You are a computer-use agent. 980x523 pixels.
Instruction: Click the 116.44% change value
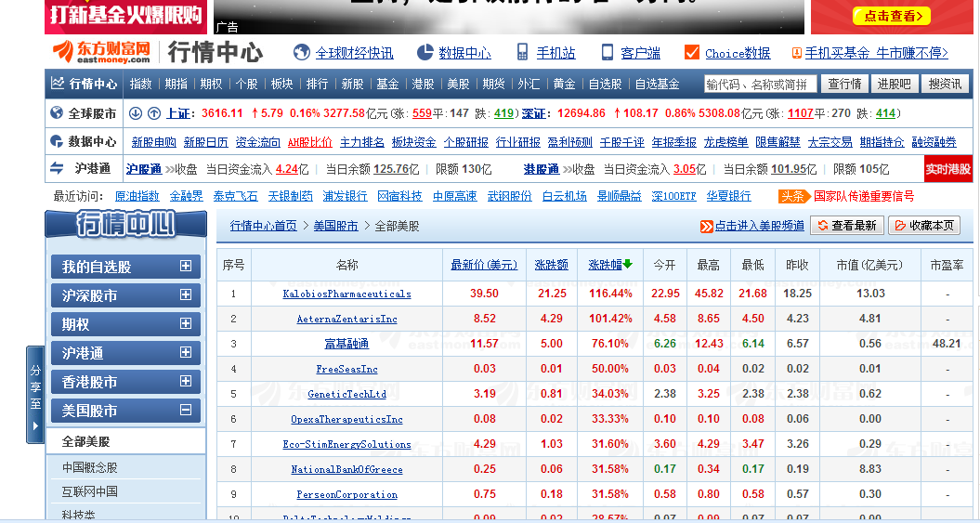pyautogui.click(x=610, y=293)
